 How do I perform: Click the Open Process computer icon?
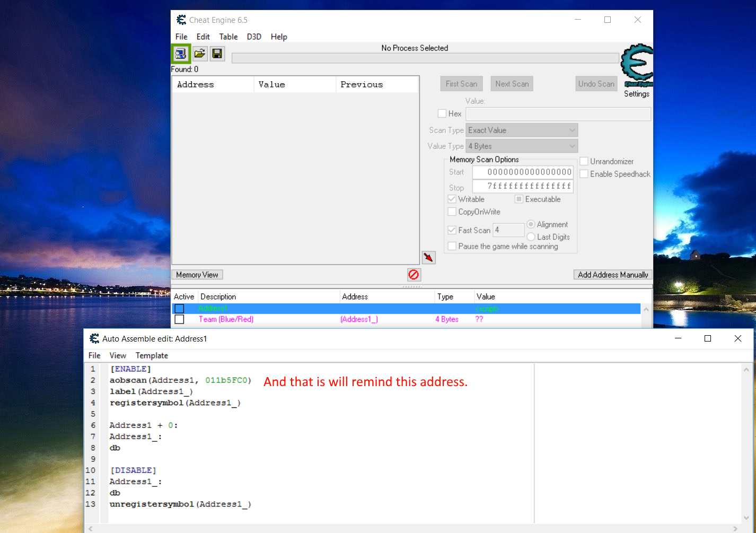(x=181, y=54)
